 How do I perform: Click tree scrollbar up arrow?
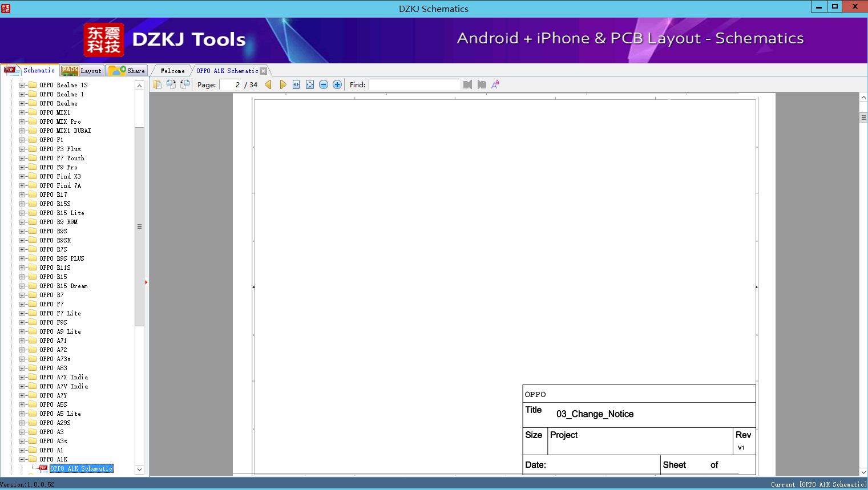coord(139,85)
